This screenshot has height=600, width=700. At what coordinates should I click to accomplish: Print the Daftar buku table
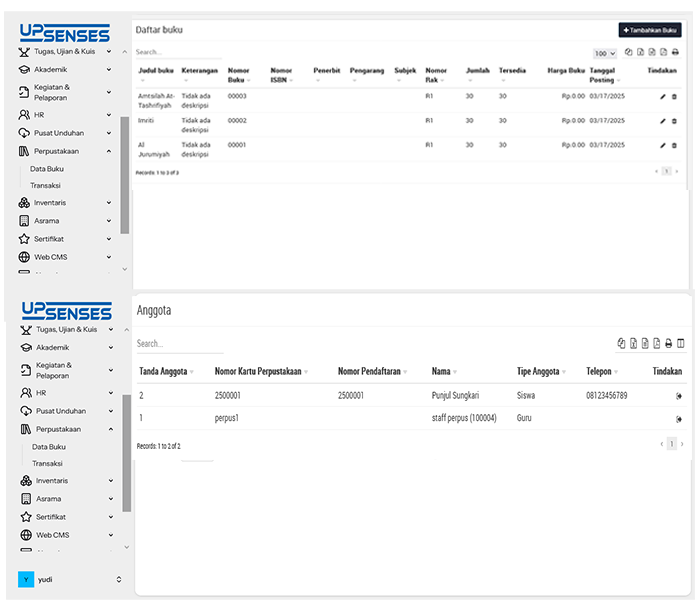[x=675, y=52]
